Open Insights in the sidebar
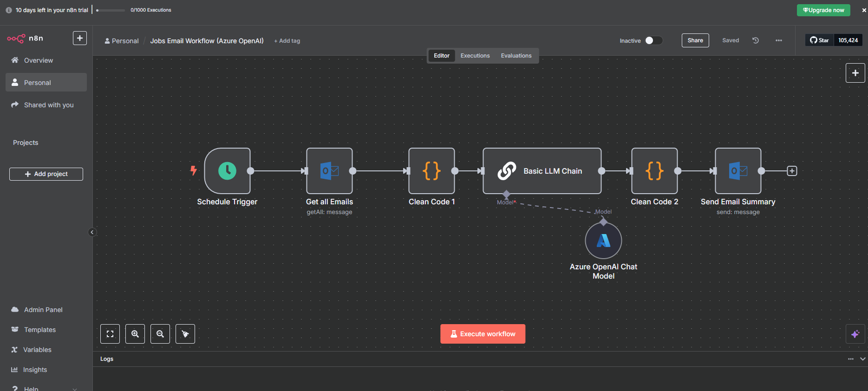This screenshot has height=391, width=868. (46, 370)
